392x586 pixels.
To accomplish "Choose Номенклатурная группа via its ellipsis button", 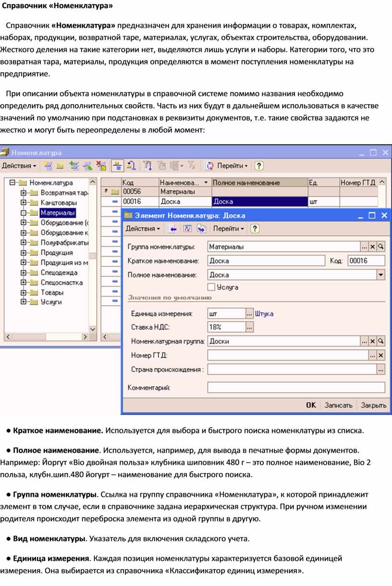I will [x=364, y=341].
